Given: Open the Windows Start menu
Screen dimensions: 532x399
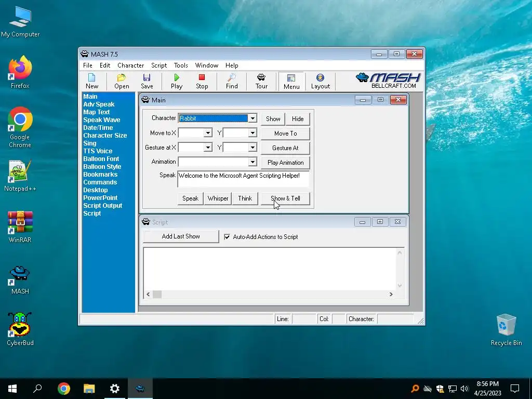Looking at the screenshot, I should (12, 389).
